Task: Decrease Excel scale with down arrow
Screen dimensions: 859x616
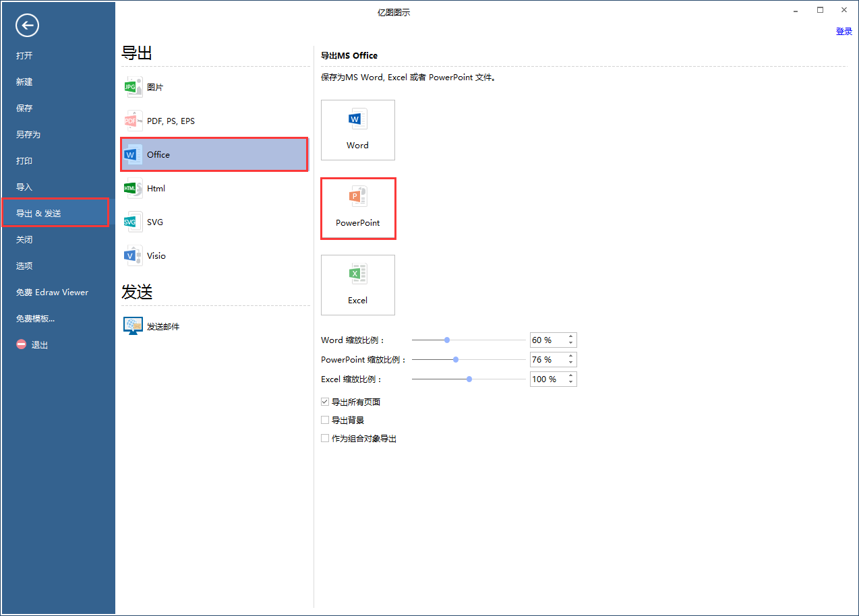Action: coord(571,382)
